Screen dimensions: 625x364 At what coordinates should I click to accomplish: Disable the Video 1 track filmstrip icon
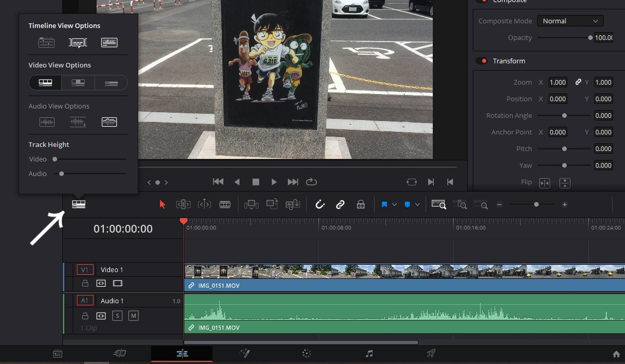[117, 284]
